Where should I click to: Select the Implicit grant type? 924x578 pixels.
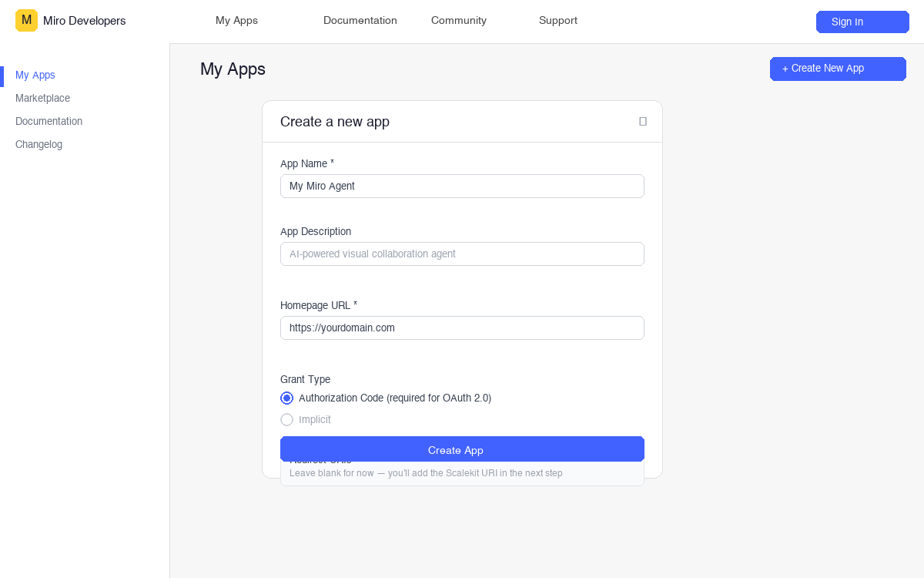286,419
